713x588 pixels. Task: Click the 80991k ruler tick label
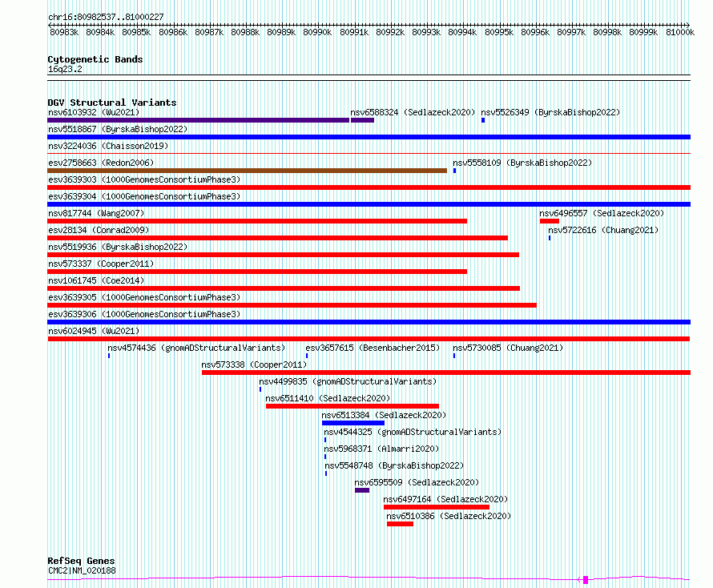[354, 32]
